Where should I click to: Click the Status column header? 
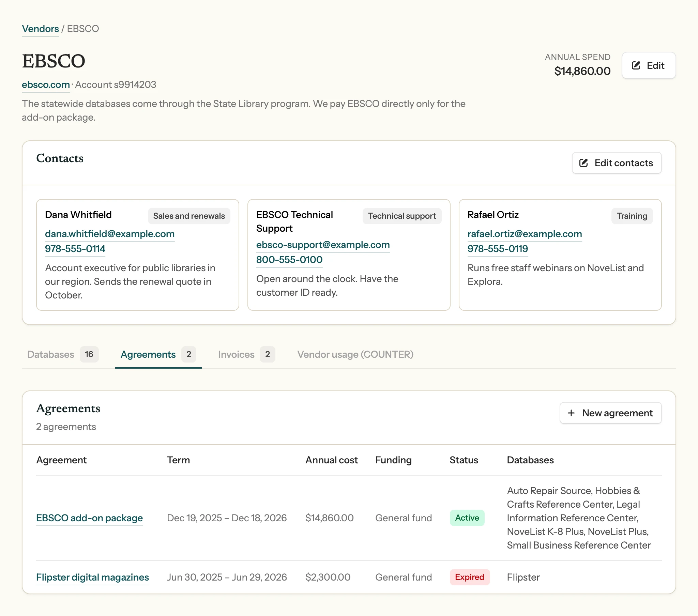pyautogui.click(x=464, y=460)
